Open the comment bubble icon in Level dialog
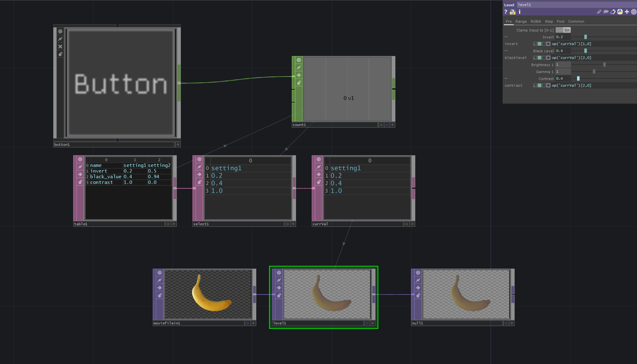637x364 pixels. pos(606,12)
